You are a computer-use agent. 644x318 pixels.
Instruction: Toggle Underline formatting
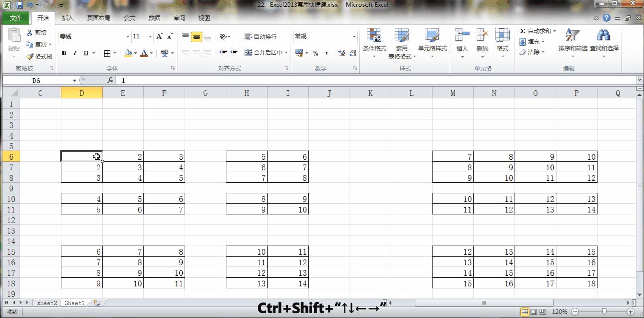click(x=86, y=53)
